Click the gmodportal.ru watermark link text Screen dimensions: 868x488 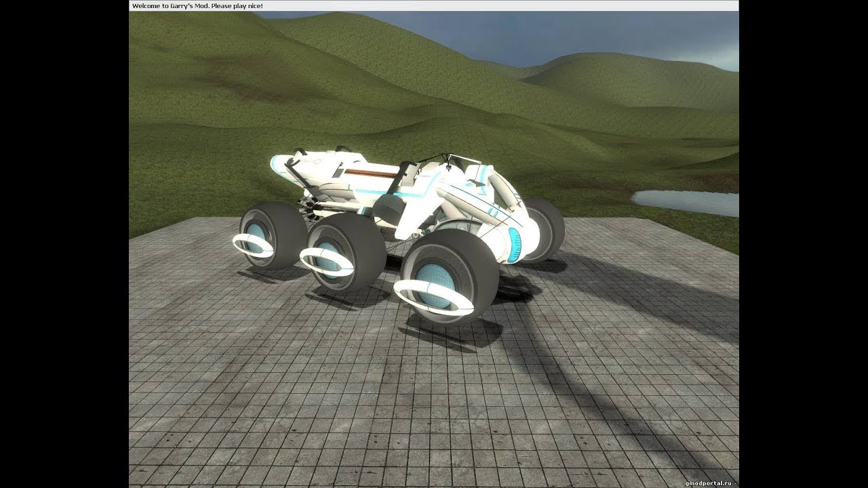(709, 483)
